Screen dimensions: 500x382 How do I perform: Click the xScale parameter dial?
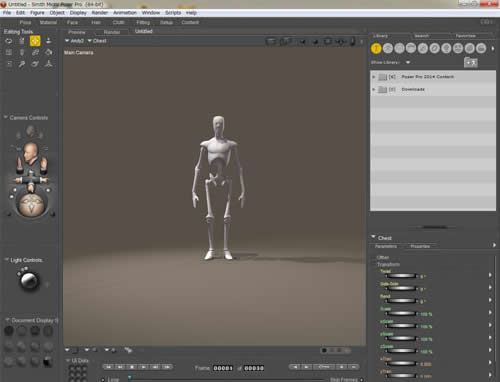401,326
